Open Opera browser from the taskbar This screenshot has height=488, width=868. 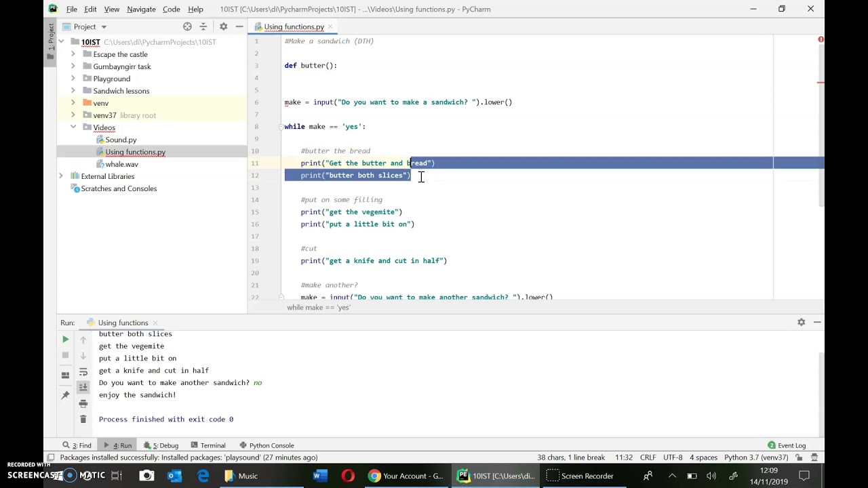pyautogui.click(x=348, y=476)
